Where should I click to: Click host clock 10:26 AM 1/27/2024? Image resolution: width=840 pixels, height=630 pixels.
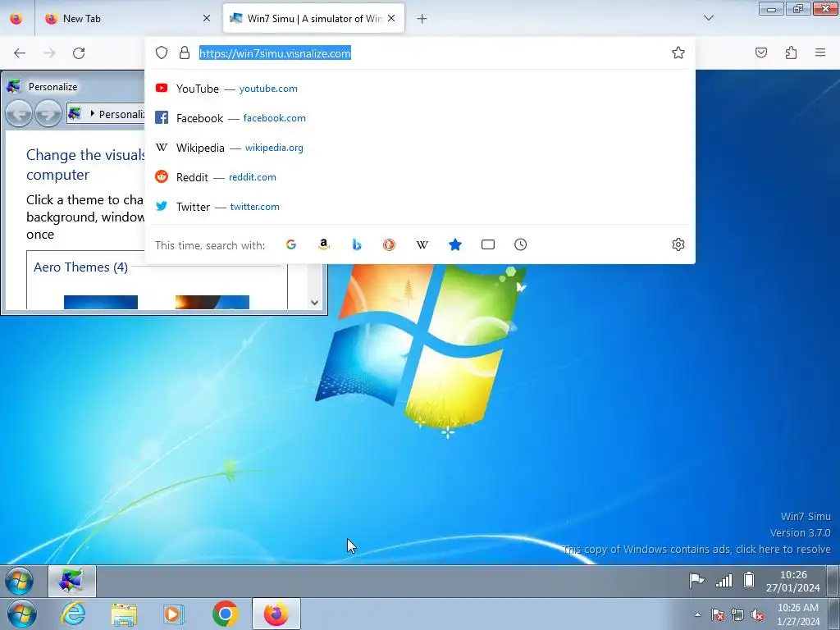click(797, 614)
